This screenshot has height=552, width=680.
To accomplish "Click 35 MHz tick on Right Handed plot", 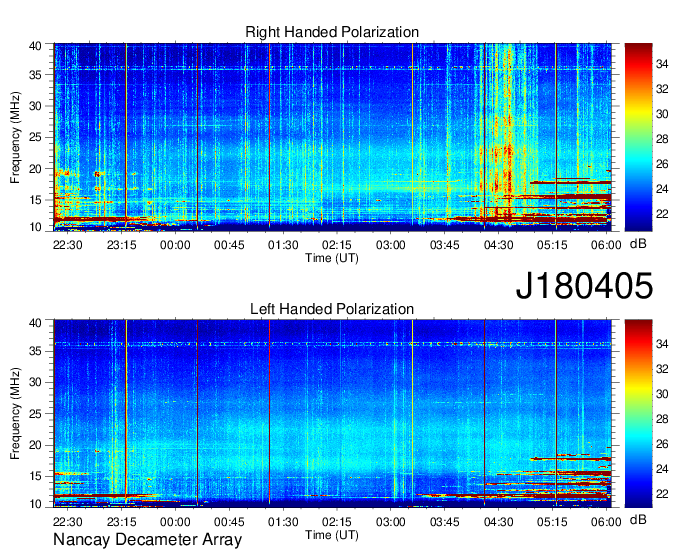I will coord(35,75).
